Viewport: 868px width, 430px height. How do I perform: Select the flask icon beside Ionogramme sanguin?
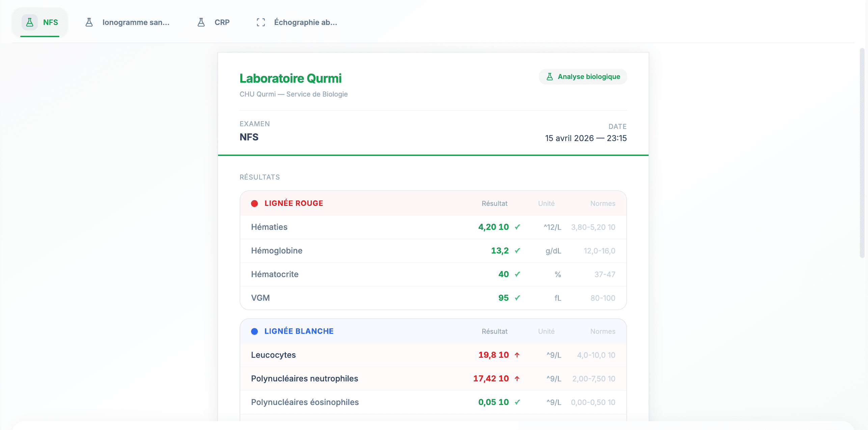pos(89,22)
